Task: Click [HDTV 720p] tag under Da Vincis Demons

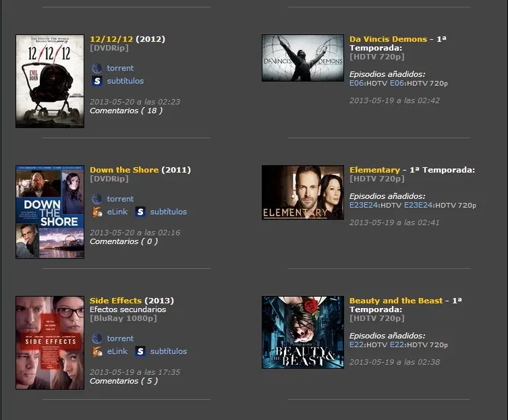Action: tap(377, 57)
